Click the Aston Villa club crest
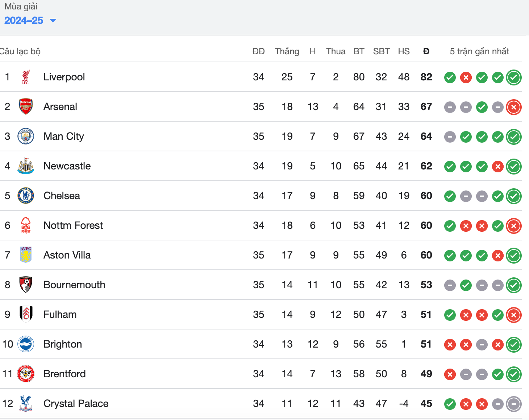 pos(26,255)
